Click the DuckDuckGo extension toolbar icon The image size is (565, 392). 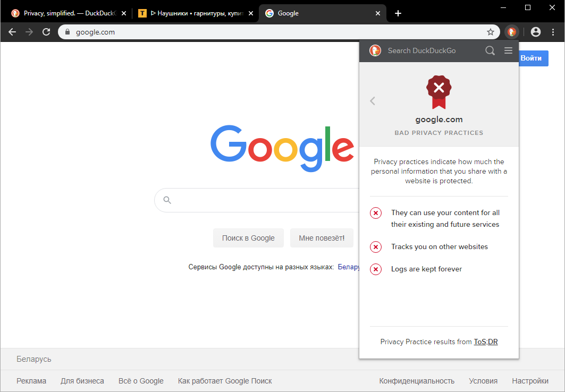coord(512,32)
